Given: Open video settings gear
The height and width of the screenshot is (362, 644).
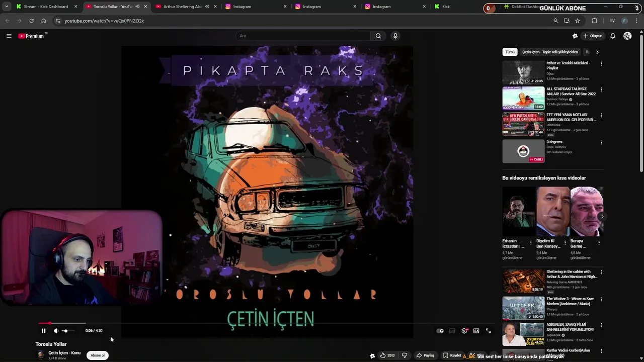Looking at the screenshot, I should click(x=464, y=331).
